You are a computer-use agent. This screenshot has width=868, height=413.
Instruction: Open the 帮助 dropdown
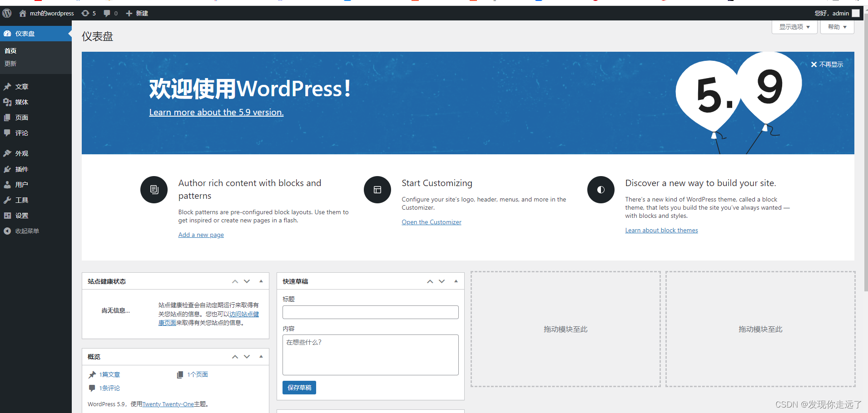click(837, 27)
